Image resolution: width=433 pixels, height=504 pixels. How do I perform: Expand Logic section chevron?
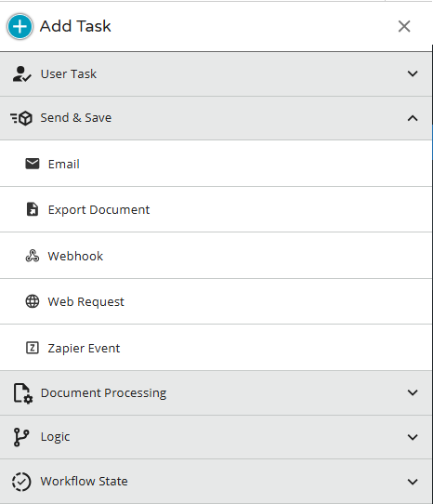[x=413, y=437]
